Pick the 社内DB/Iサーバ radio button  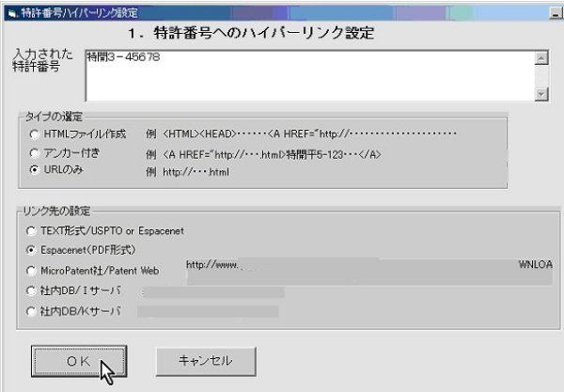point(33,290)
